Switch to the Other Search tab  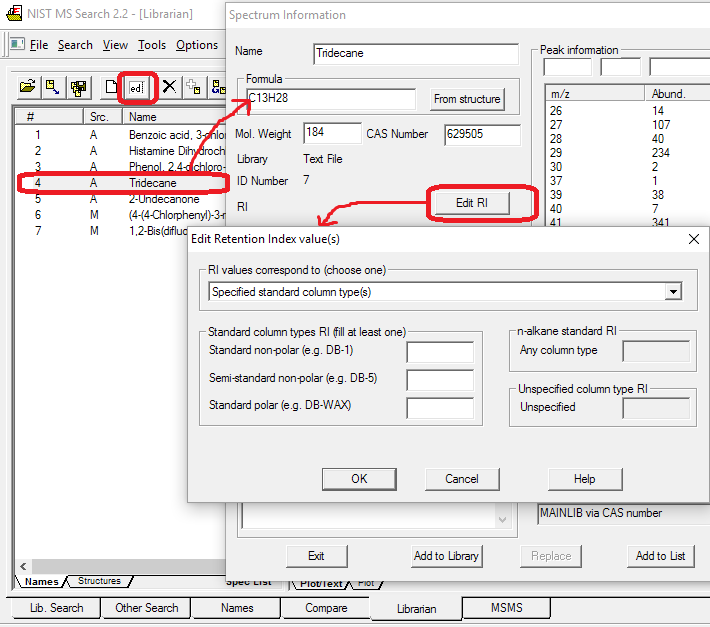(x=147, y=608)
